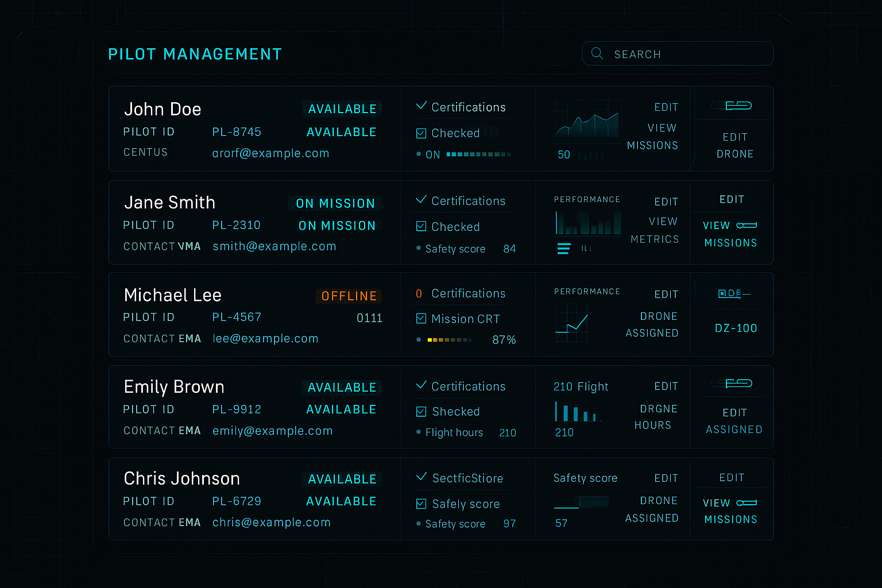This screenshot has height=588, width=882.
Task: Click the search magnifier icon
Action: pos(597,53)
